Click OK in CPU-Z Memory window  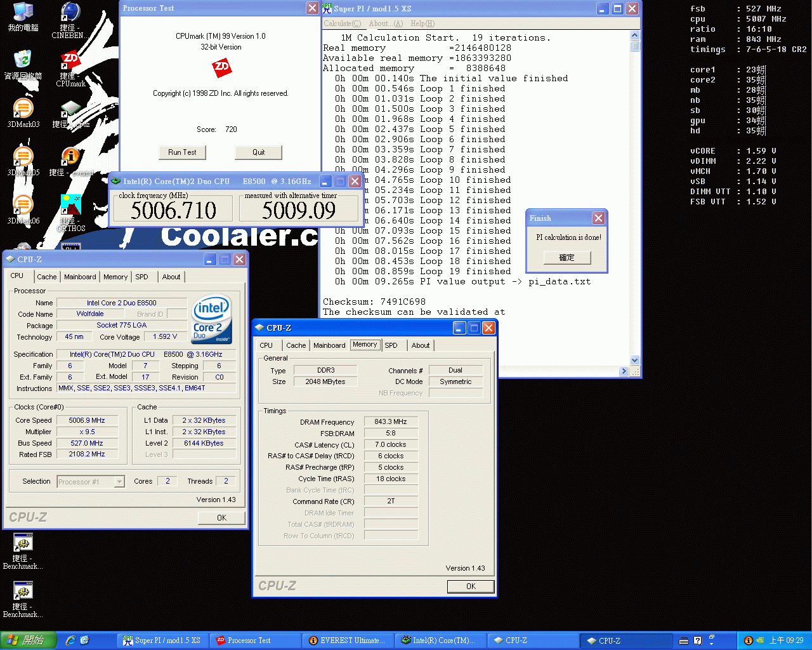(471, 587)
